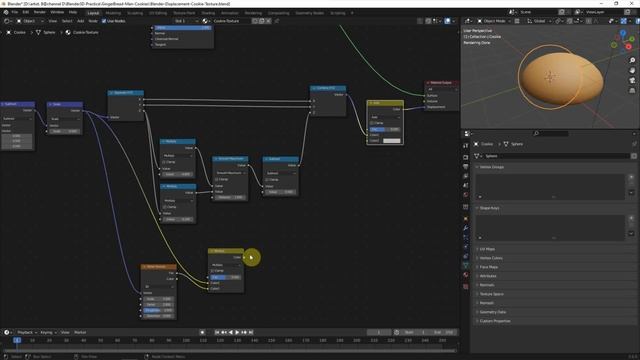Open the Texture properties tab icon
The height and width of the screenshot is (360, 640).
pos(466,287)
